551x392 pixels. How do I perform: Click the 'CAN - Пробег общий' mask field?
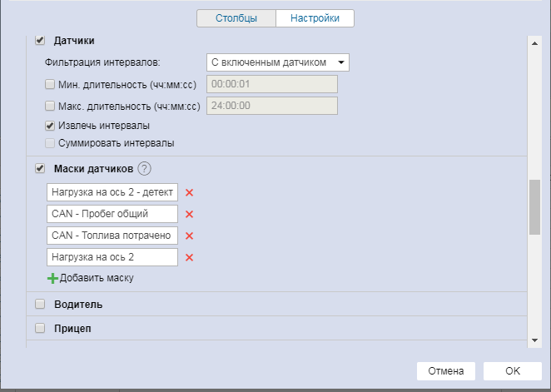(112, 214)
